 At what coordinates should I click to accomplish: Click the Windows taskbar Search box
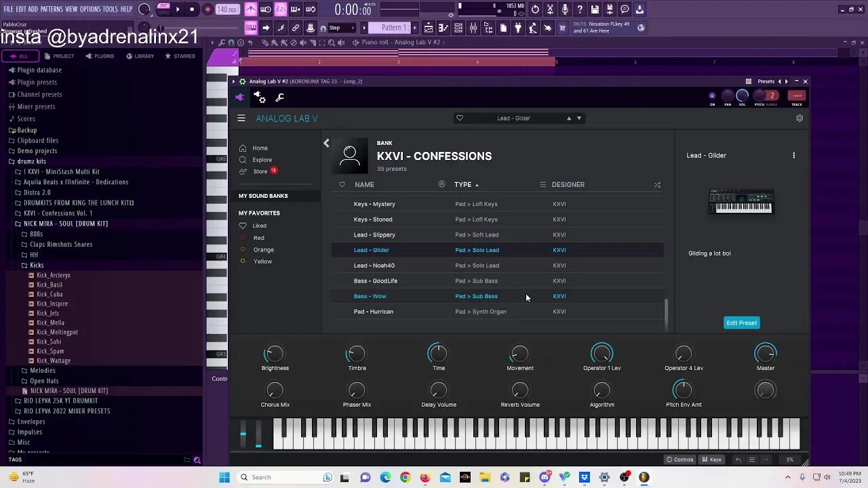[x=285, y=477]
